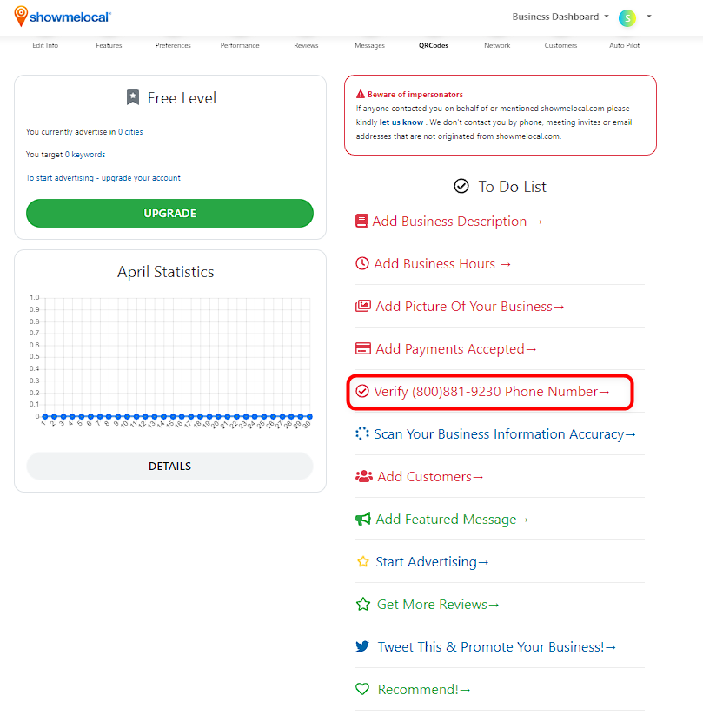Image resolution: width=703 pixels, height=728 pixels.
Task: Click the Recommend! link
Action: click(x=424, y=689)
